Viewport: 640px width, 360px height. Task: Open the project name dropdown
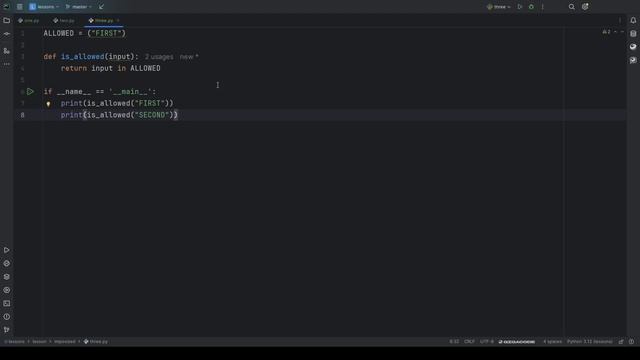click(x=44, y=7)
